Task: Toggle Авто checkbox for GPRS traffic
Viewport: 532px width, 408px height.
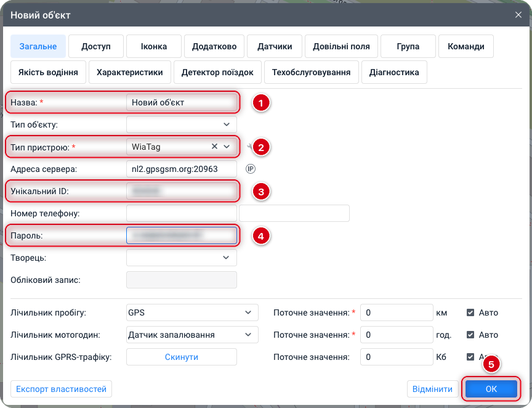Action: [470, 357]
